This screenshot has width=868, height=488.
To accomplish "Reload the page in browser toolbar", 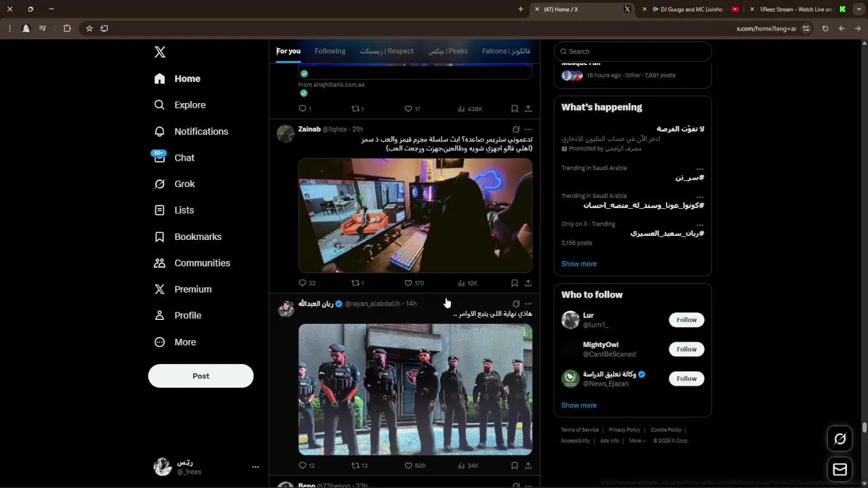I will pos(825,28).
